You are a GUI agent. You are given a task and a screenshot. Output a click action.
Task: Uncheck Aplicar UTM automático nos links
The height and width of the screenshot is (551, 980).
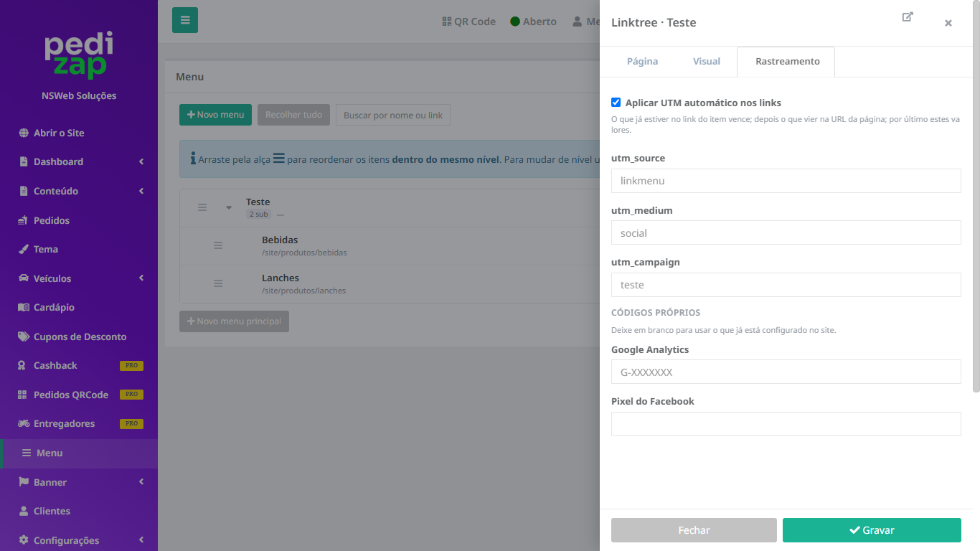pos(616,103)
